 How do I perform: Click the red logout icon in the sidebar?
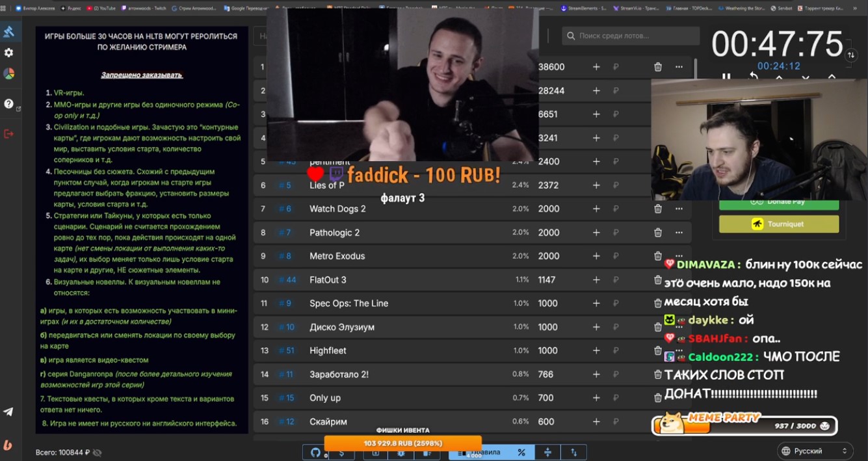(9, 133)
